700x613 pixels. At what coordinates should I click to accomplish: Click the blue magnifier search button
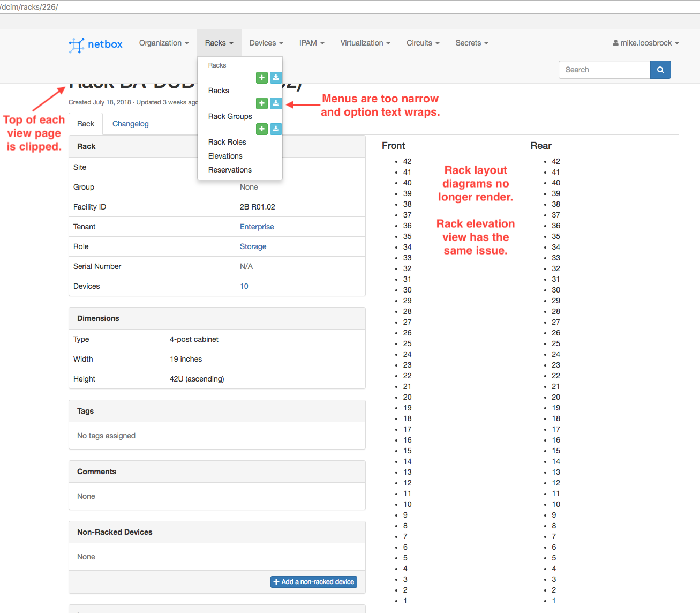(660, 70)
